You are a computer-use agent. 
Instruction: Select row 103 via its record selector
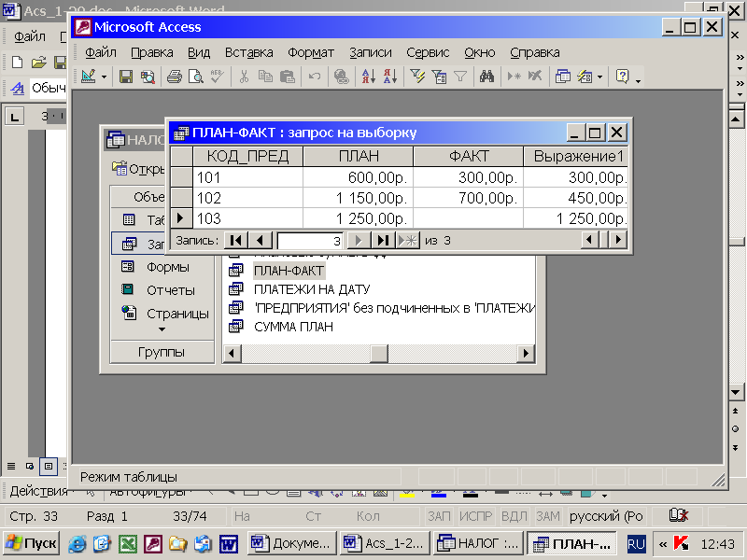181,218
